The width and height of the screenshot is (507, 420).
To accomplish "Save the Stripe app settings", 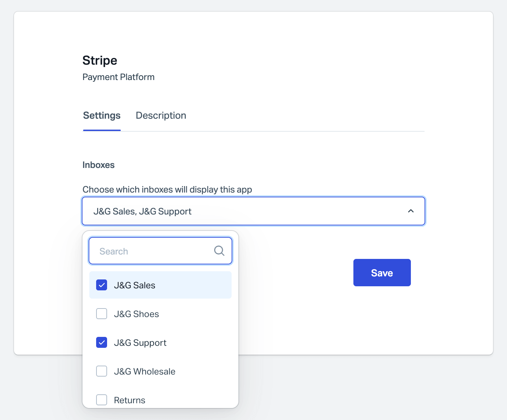I will pos(382,273).
